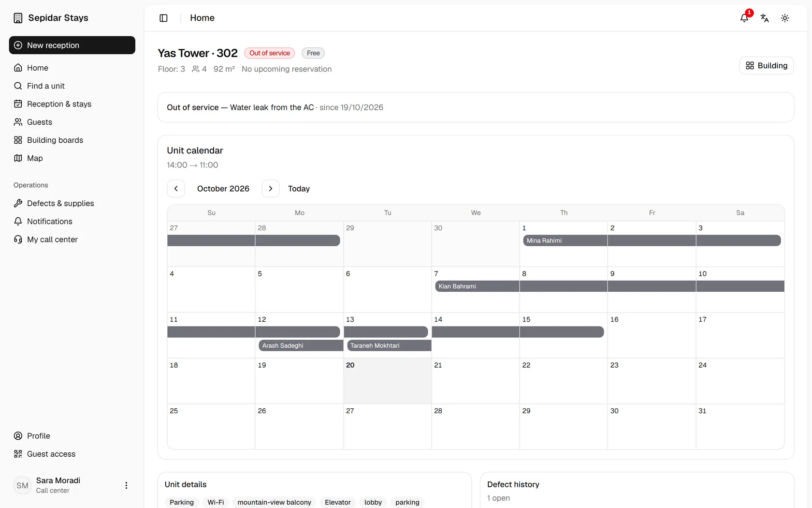Click the mountain-view balcony tag
This screenshot has height=508, width=812.
click(x=275, y=502)
